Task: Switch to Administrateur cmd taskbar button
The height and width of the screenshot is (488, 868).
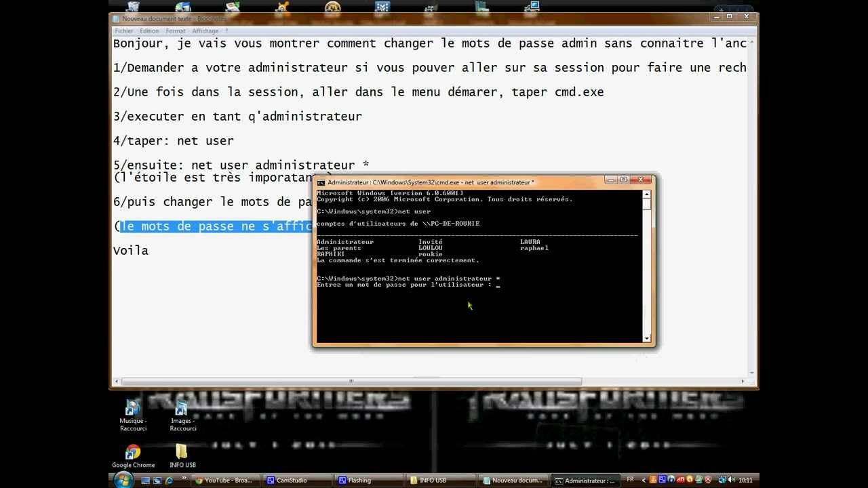Action: click(584, 481)
